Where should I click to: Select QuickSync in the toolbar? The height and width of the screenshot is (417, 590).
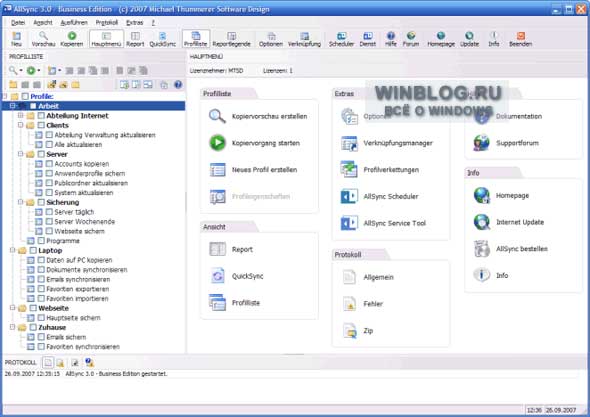click(x=163, y=39)
